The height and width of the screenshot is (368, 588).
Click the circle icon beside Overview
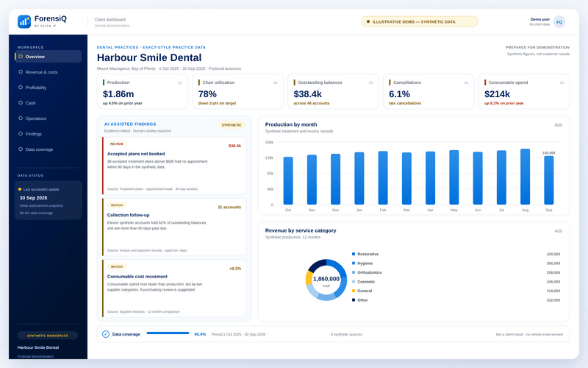[21, 57]
